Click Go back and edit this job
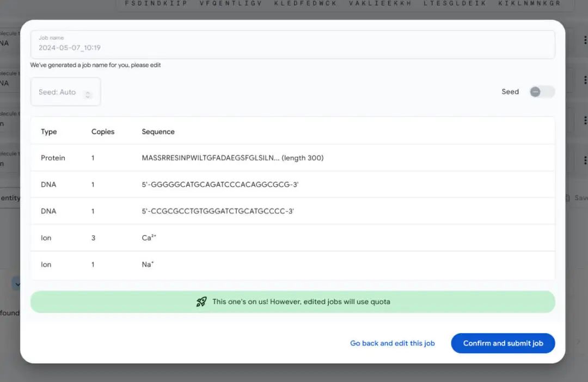Viewport: 588px width, 382px height. (x=392, y=343)
